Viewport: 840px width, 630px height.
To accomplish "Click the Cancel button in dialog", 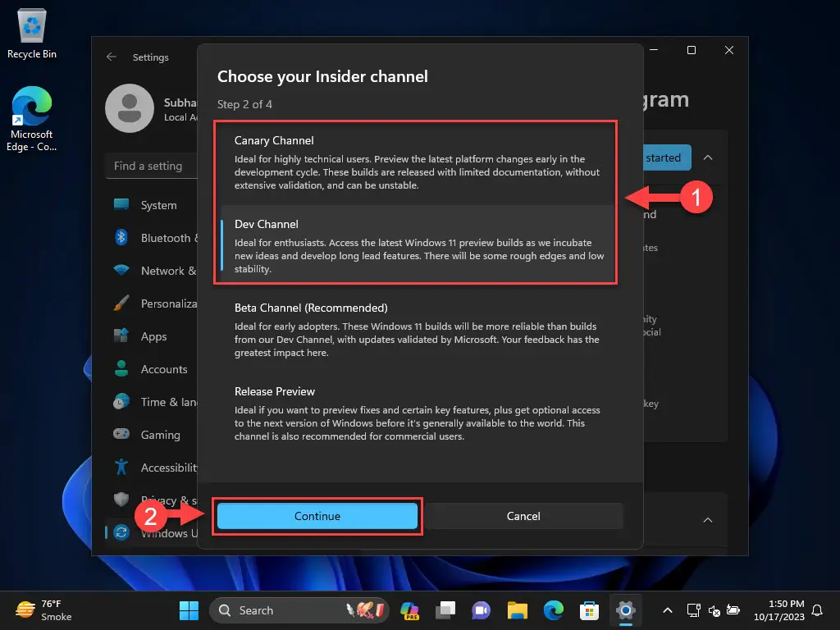I will [x=523, y=516].
